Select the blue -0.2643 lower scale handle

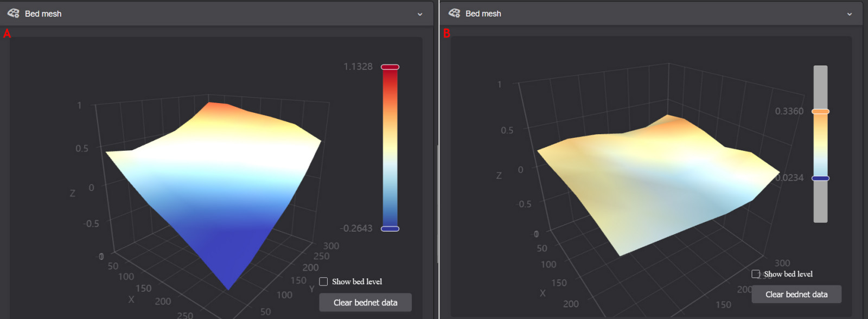390,228
